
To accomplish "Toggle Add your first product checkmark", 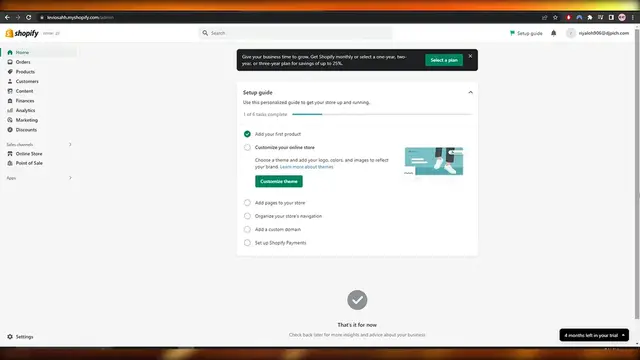I will click(247, 134).
